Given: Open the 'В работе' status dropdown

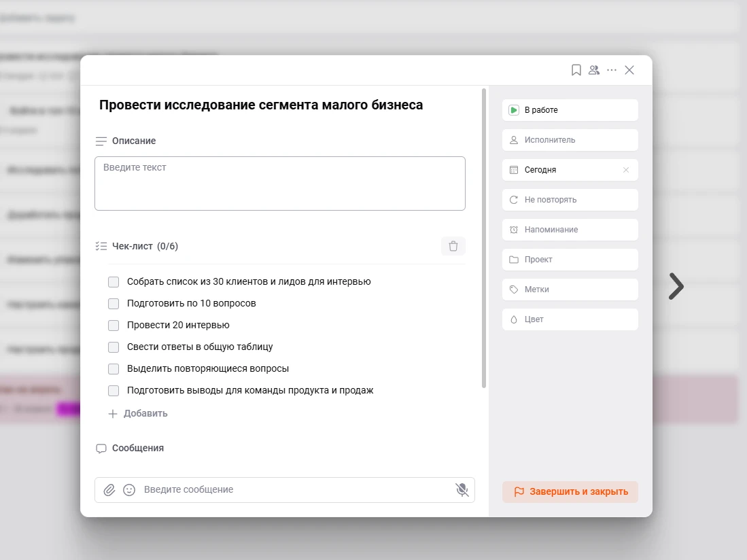Looking at the screenshot, I should coord(570,110).
